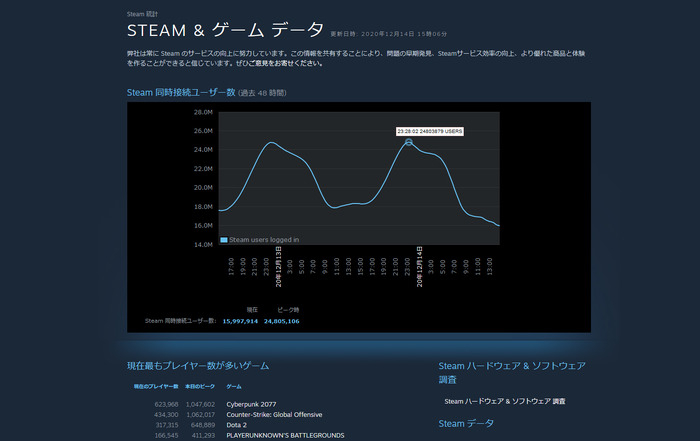Screen dimensions: 700x441
Task: Click the Steam ハードウェア & ソフトウェア 調査 heading
Action: pyautogui.click(x=512, y=373)
